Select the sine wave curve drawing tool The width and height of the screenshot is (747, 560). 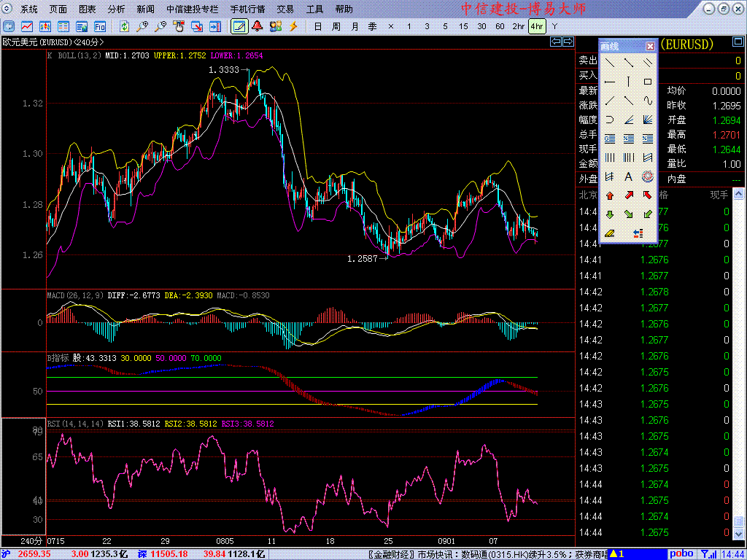click(647, 101)
